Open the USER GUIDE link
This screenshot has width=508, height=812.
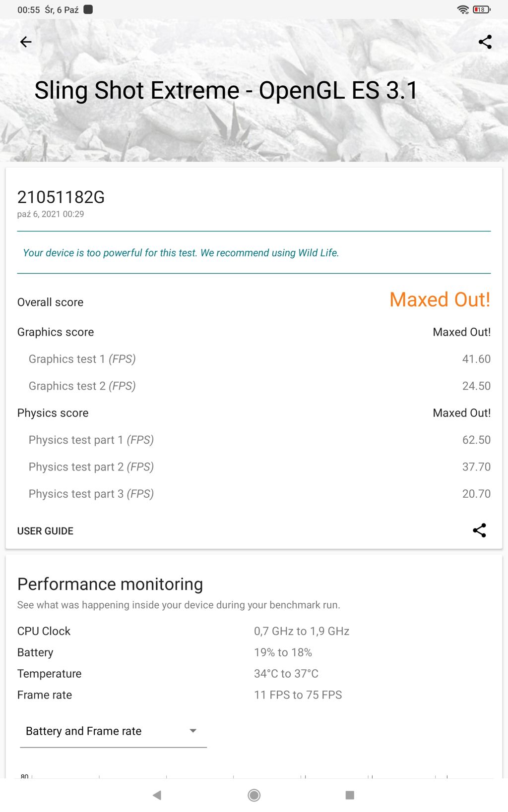pyautogui.click(x=45, y=531)
